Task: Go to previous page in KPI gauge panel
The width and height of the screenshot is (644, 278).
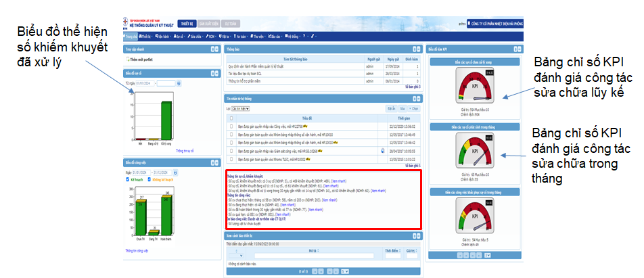Action: (x=466, y=256)
